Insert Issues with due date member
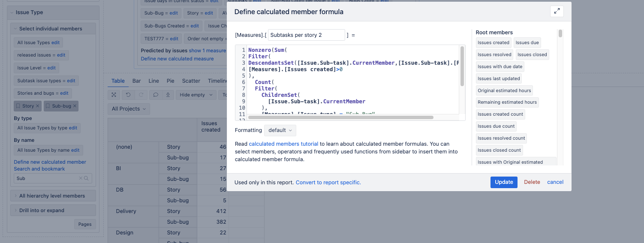 click(500, 66)
